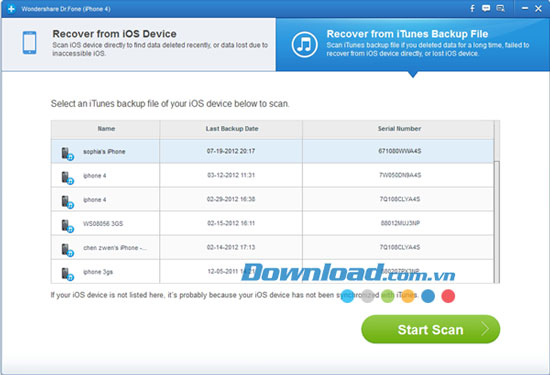
Task: Click the date 07-19-2012 20:17
Action: tap(231, 151)
